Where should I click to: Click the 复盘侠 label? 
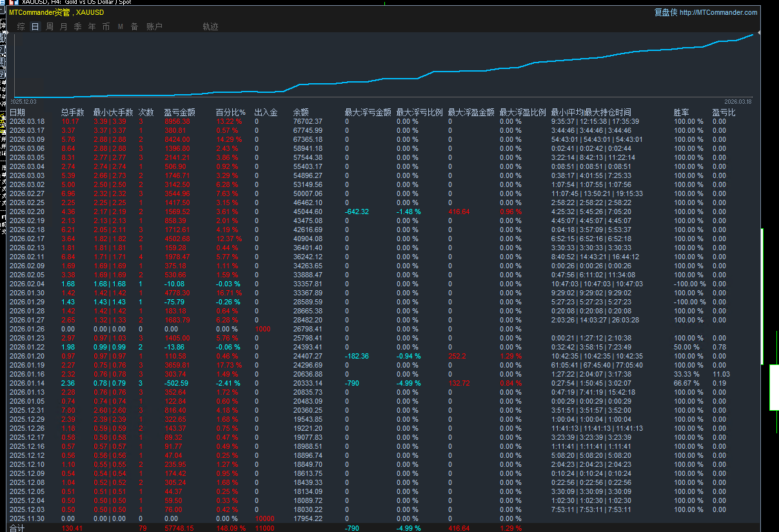coord(666,12)
